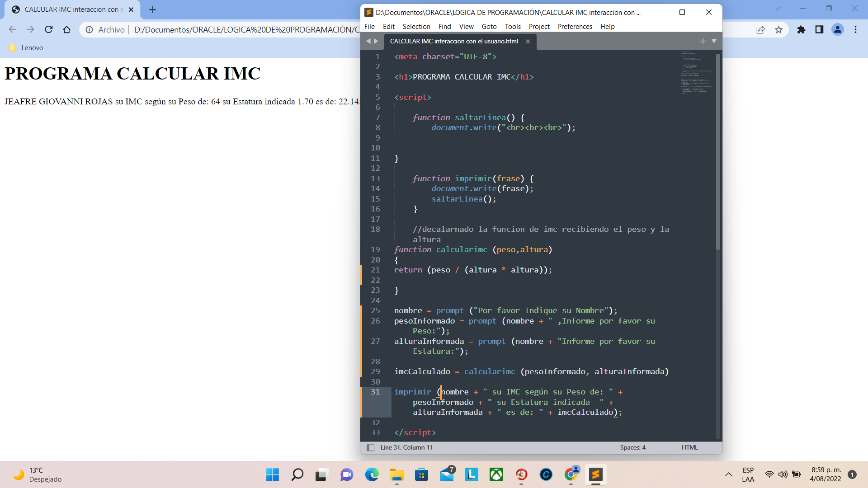Change syntax via HTML status label
868x488 pixels.
689,447
